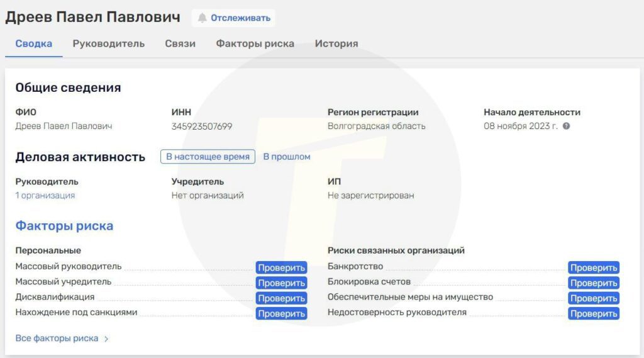
Task: Verify the Дисквалификация risk factor
Action: [x=281, y=298]
